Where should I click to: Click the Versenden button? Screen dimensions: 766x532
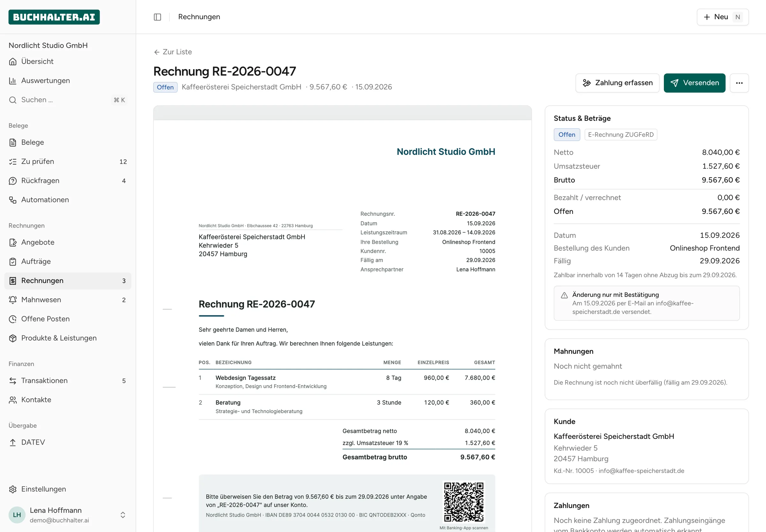tap(694, 83)
